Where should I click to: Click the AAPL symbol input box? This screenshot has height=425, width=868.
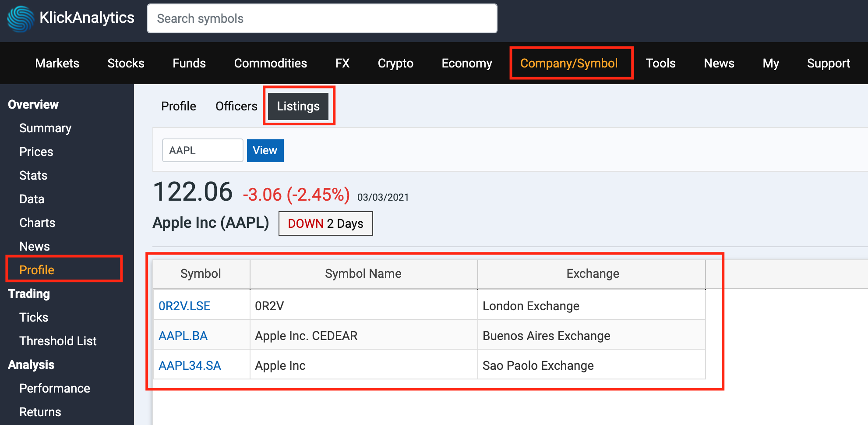click(203, 150)
